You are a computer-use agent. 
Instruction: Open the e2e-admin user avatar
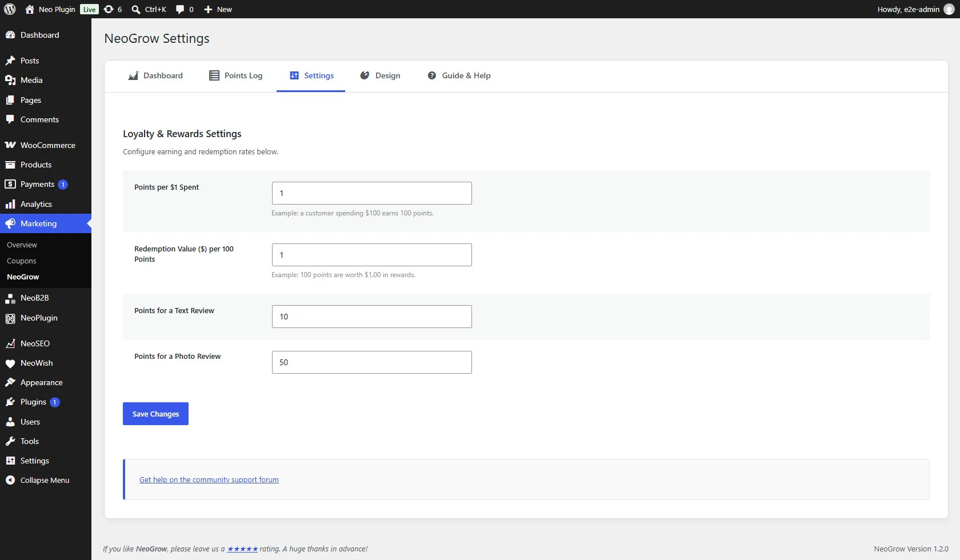pos(949,9)
